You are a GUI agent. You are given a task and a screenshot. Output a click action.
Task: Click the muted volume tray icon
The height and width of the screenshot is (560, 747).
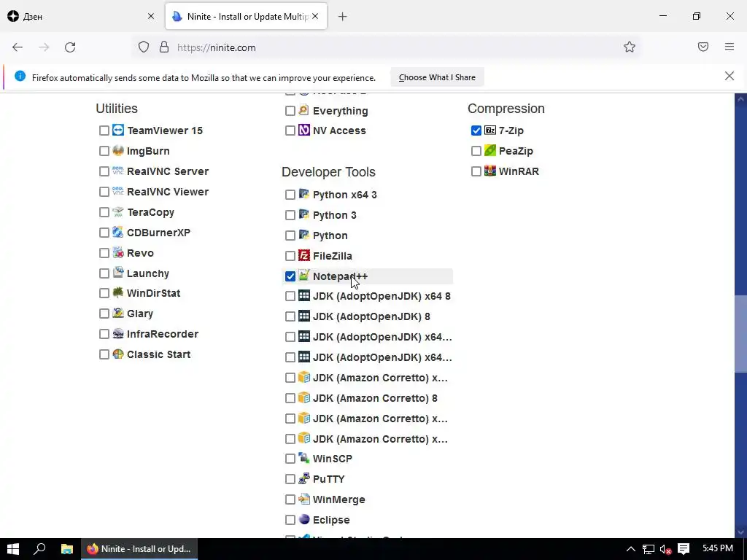pos(665,549)
